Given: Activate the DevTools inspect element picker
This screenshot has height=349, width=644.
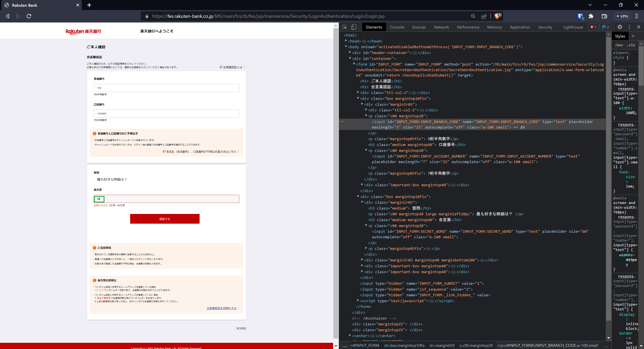Looking at the screenshot, I should (x=344, y=27).
